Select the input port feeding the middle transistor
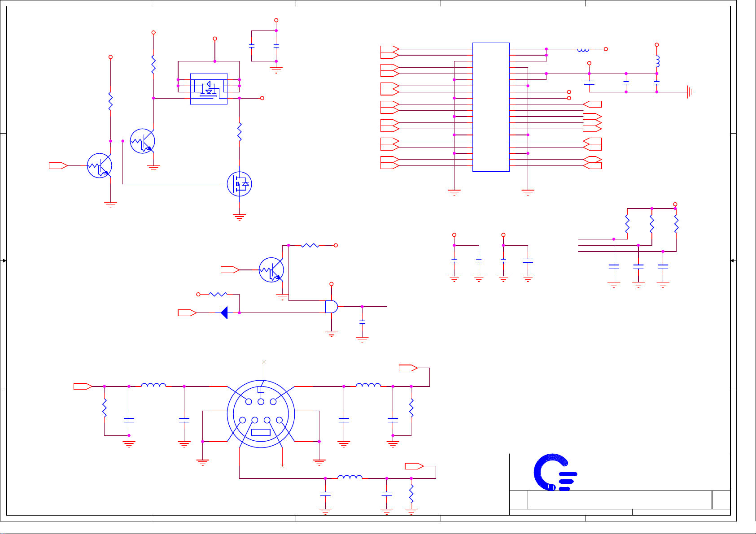 click(230, 270)
